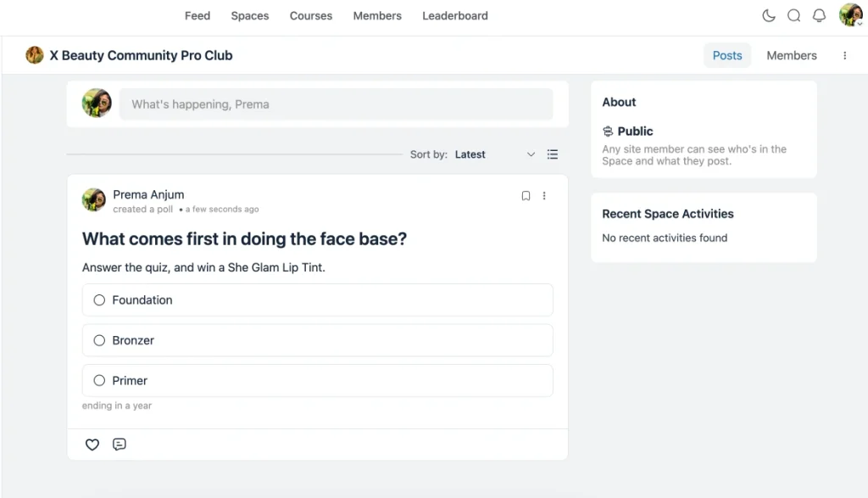Screen dimensions: 868x498
Task: Open Prema Anjum's profile name link
Action: point(148,194)
